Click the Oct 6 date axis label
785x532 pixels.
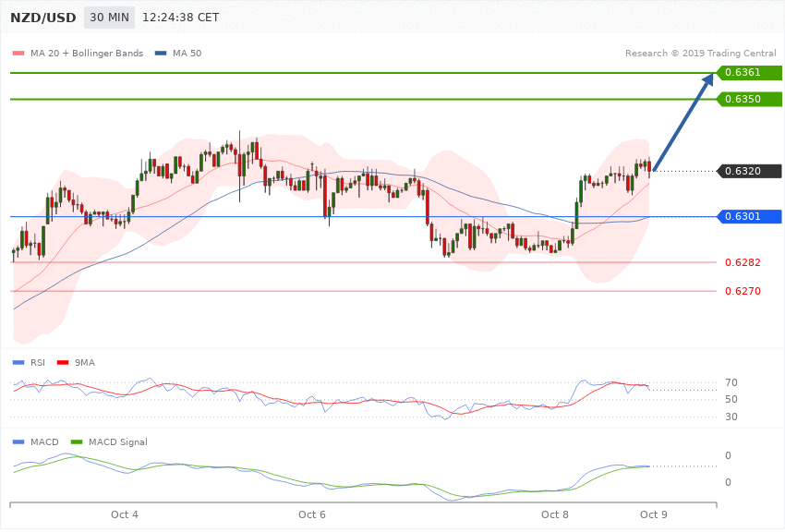tap(312, 514)
